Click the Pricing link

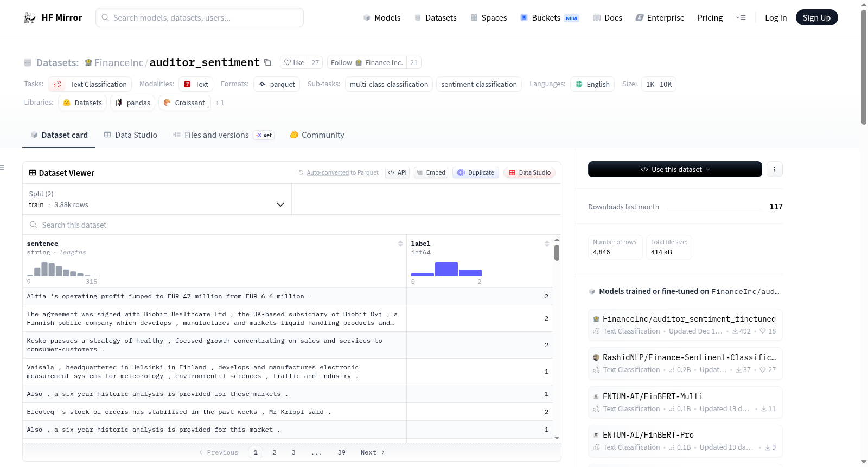[x=710, y=18]
